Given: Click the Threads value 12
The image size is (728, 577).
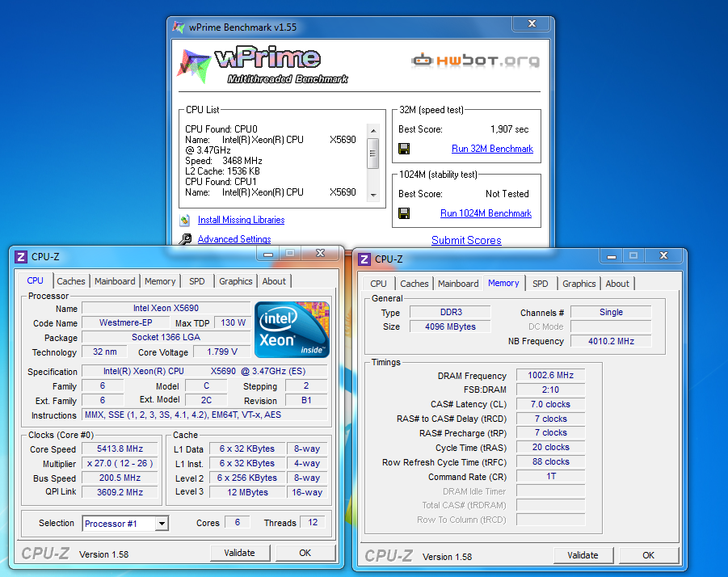Looking at the screenshot, I should (x=313, y=522).
